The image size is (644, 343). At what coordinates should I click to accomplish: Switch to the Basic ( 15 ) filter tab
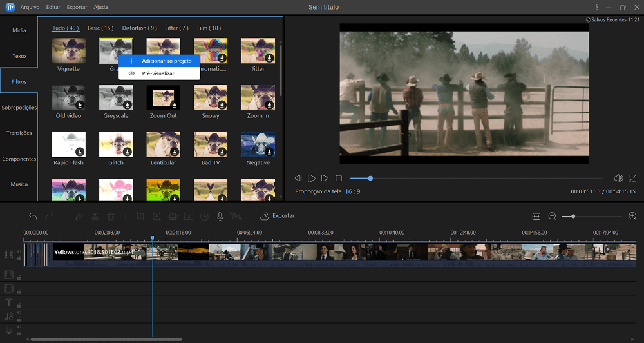100,28
